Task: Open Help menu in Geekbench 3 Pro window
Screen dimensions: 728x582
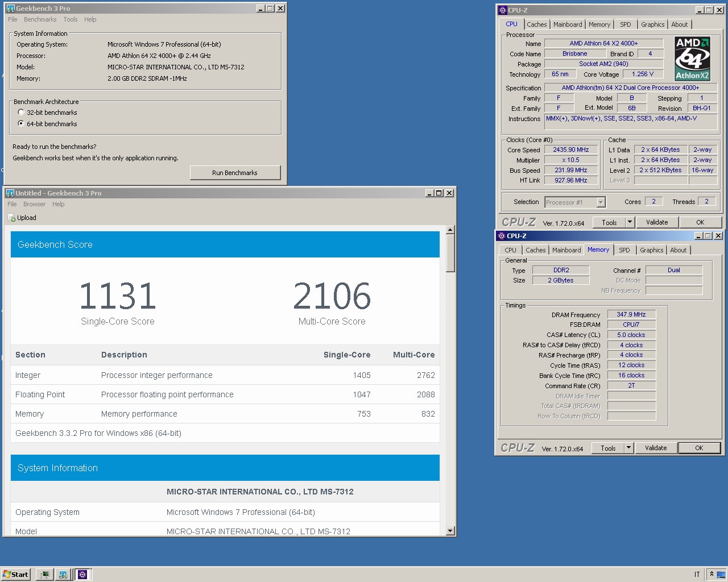Action: click(x=90, y=19)
